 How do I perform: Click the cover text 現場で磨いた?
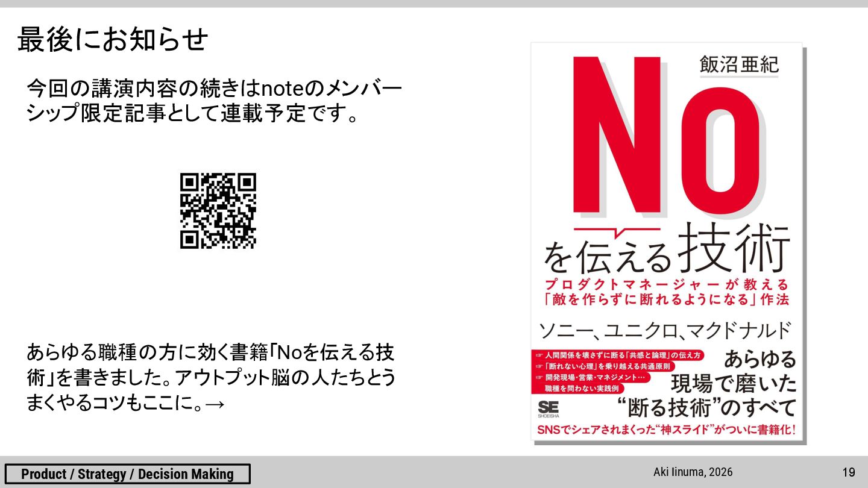734,384
